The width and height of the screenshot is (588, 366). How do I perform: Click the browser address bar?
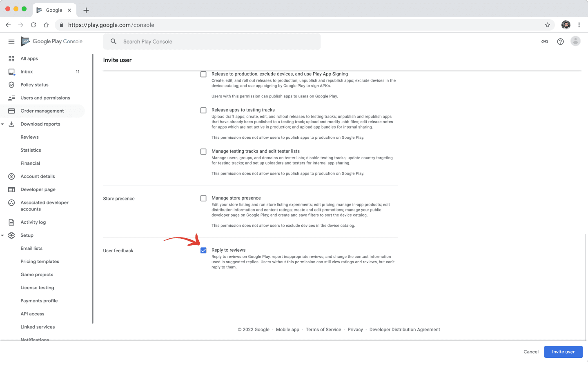(x=304, y=25)
